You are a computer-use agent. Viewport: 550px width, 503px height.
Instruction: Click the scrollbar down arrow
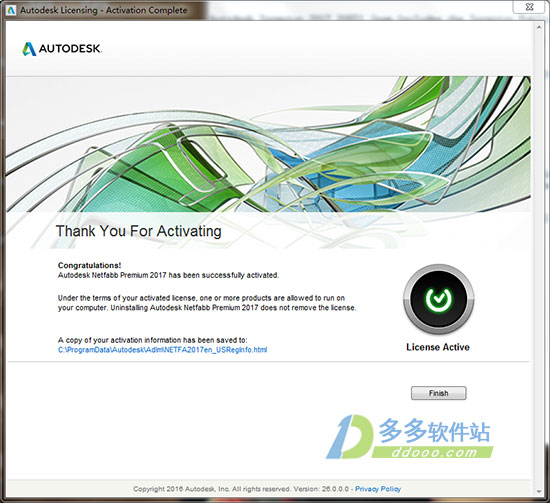pyautogui.click(x=539, y=492)
